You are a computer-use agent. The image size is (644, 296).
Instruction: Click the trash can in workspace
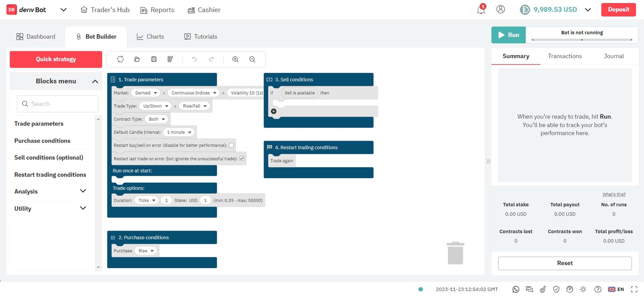455,253
